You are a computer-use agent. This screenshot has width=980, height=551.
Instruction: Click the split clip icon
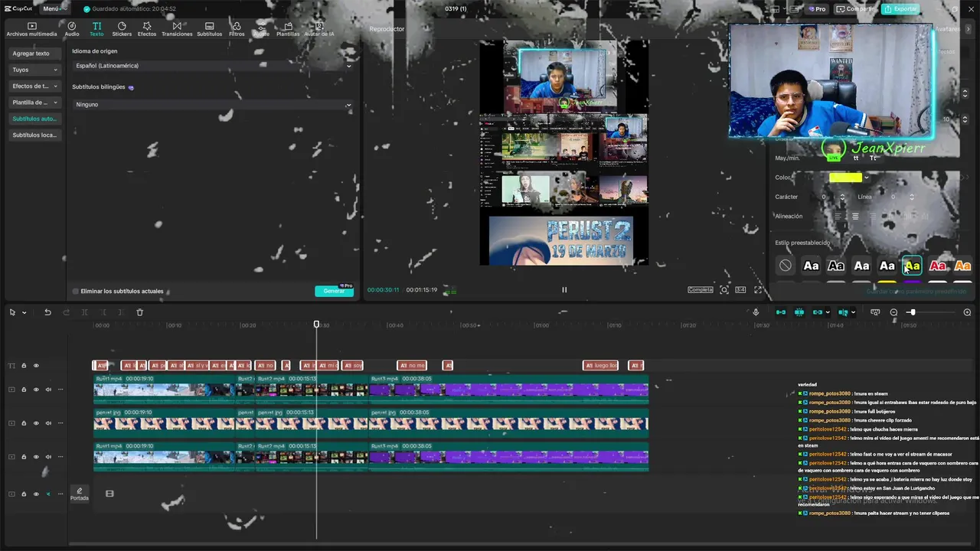[x=84, y=312]
